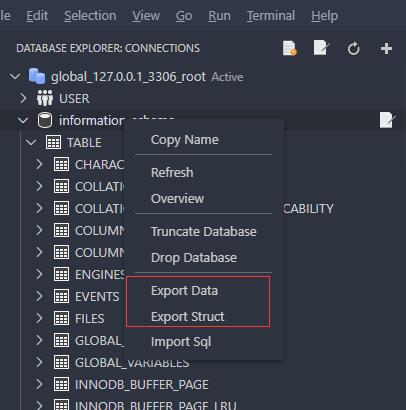
Task: Expand the EVENTS table
Action: 39,296
